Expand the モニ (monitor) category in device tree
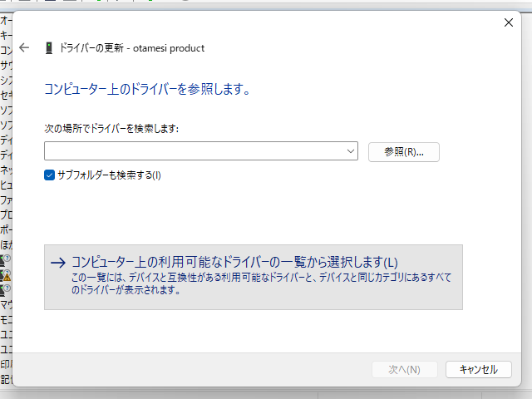532x399 pixels. click(x=6, y=319)
